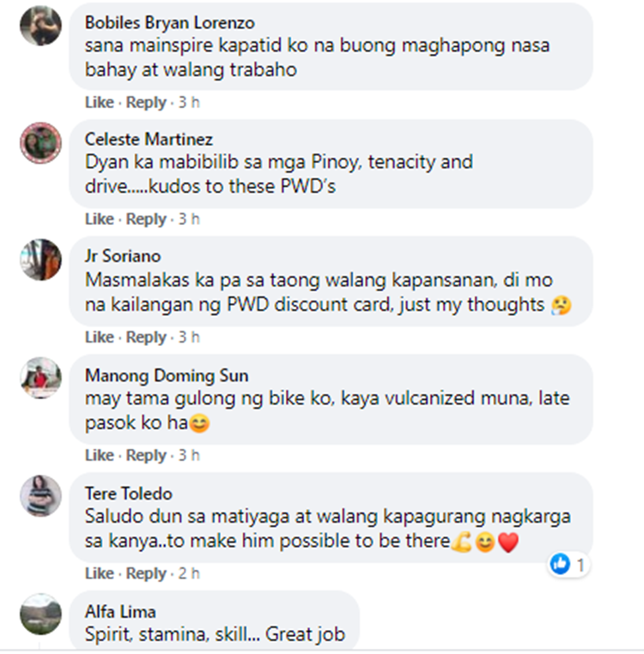View like reaction on Tere Toledo's comment
The height and width of the screenshot is (654, 644).
point(568,565)
